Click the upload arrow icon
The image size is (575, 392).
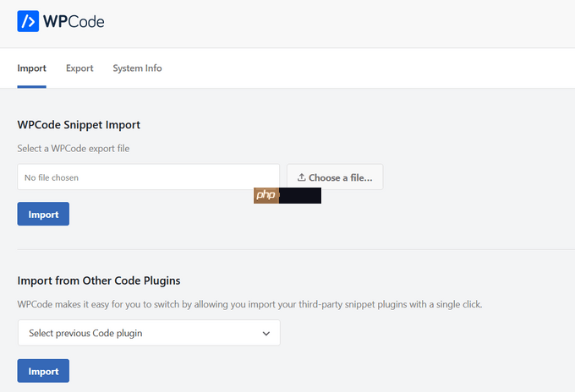pos(301,177)
